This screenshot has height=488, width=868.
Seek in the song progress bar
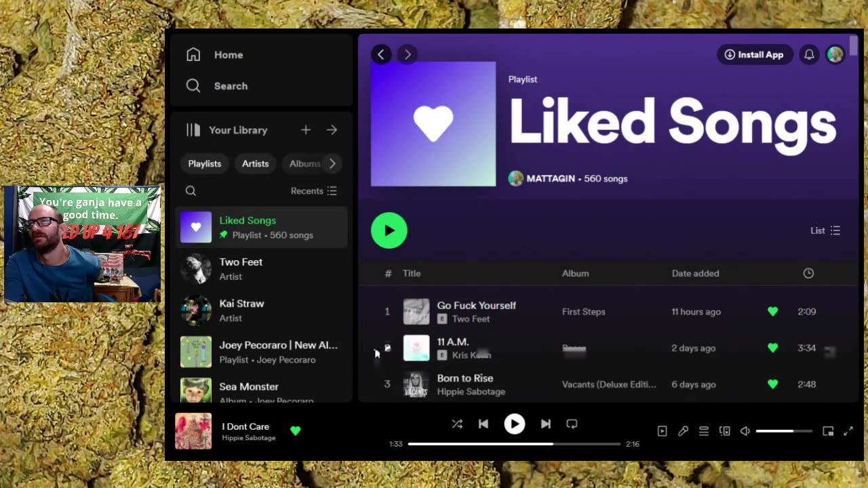coord(514,444)
